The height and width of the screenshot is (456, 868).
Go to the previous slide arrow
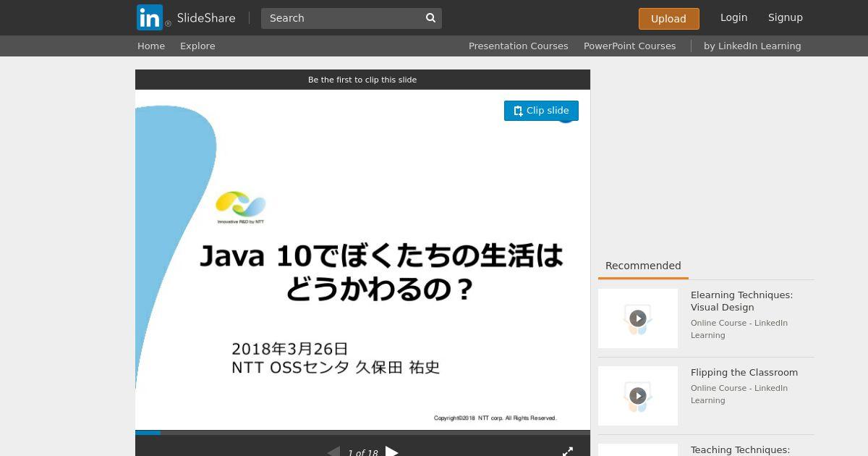tap(333, 452)
